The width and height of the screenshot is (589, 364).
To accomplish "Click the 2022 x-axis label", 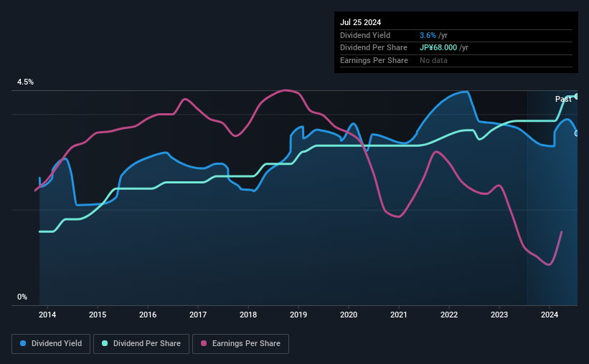I will pyautogui.click(x=449, y=315).
